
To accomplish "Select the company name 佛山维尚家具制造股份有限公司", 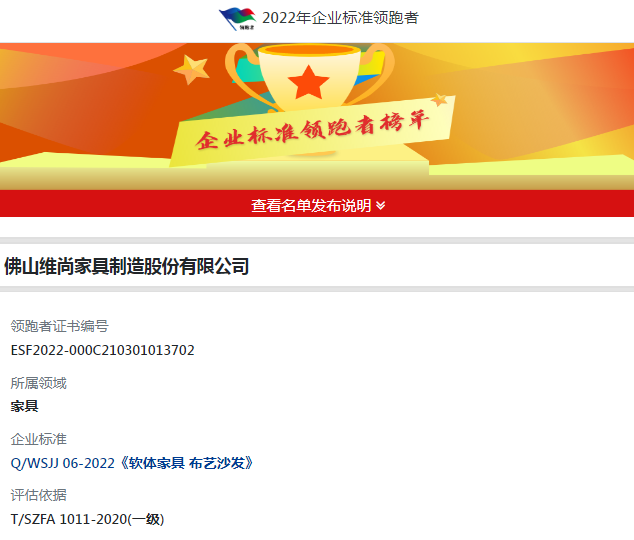I will (127, 266).
